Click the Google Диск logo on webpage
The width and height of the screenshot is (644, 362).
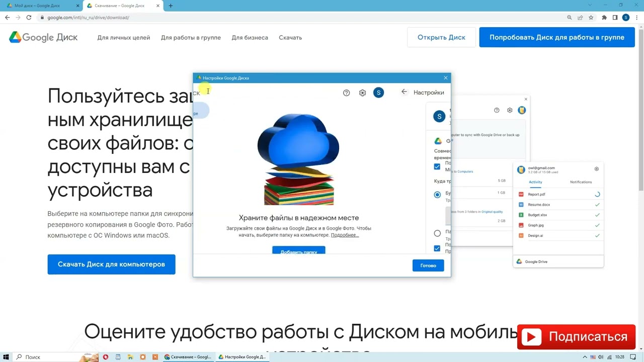pyautogui.click(x=43, y=37)
